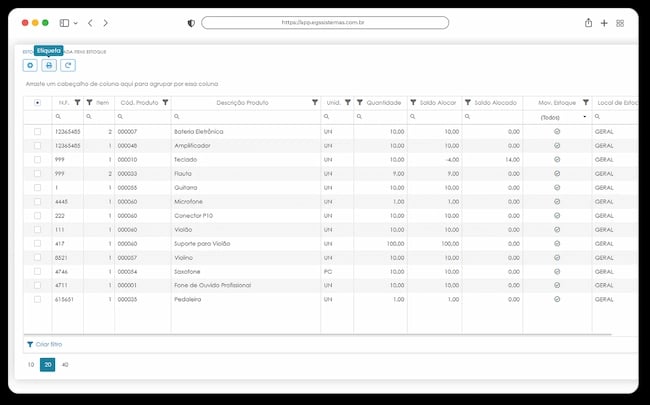
Task: Expand the Mov. Estoque (Todos) filter dropdown
Action: pyautogui.click(x=585, y=117)
